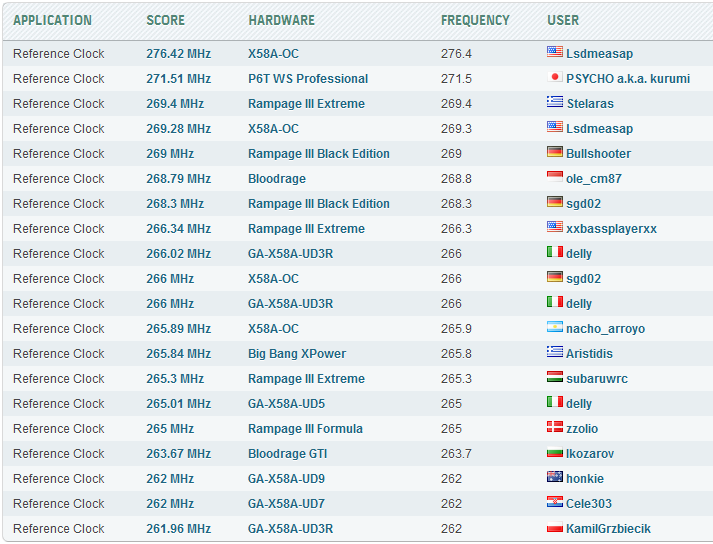Click the US flag beside Lsdmeasap 276.42 MHz row
The image size is (713, 544).
pyautogui.click(x=554, y=52)
